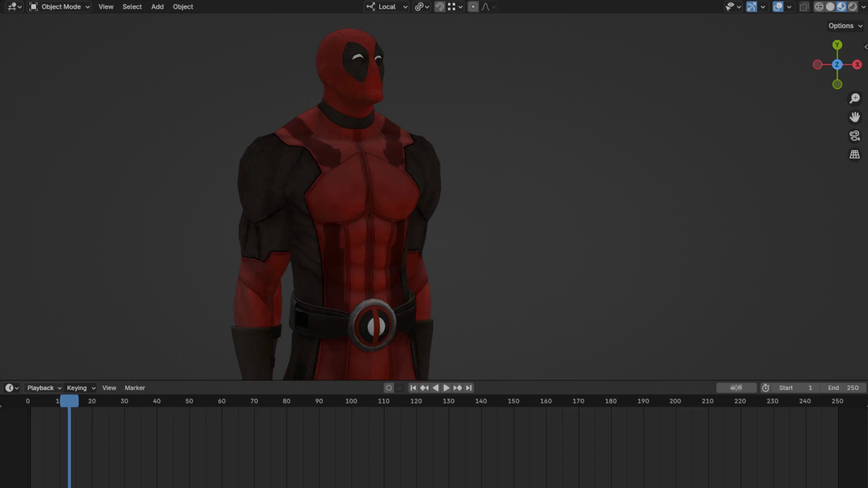
Task: Click the End frame field
Action: point(843,388)
